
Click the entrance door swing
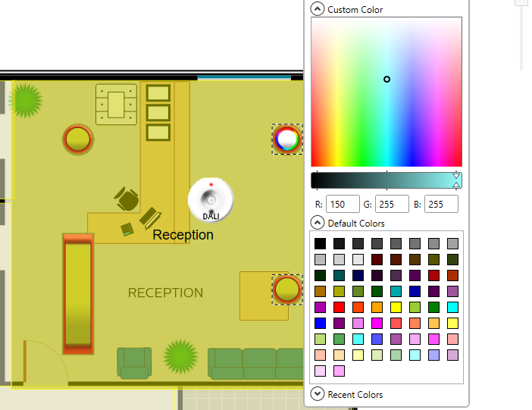tap(45, 361)
